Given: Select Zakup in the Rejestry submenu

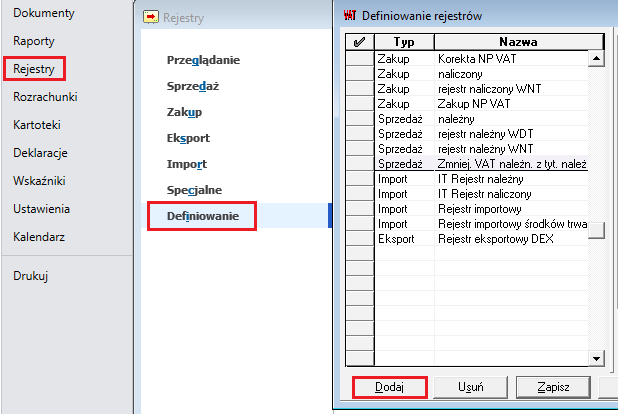Looking at the screenshot, I should tap(184, 112).
